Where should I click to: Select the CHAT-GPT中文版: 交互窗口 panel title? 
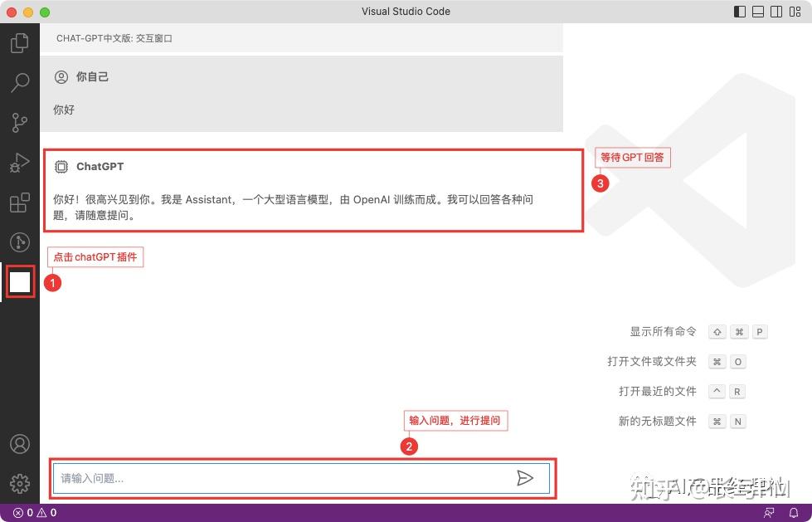click(x=114, y=38)
